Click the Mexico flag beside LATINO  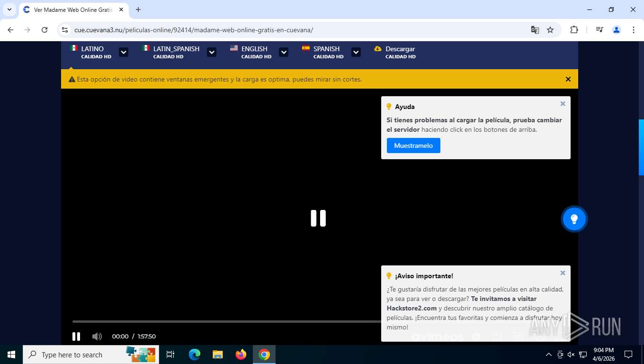74,48
